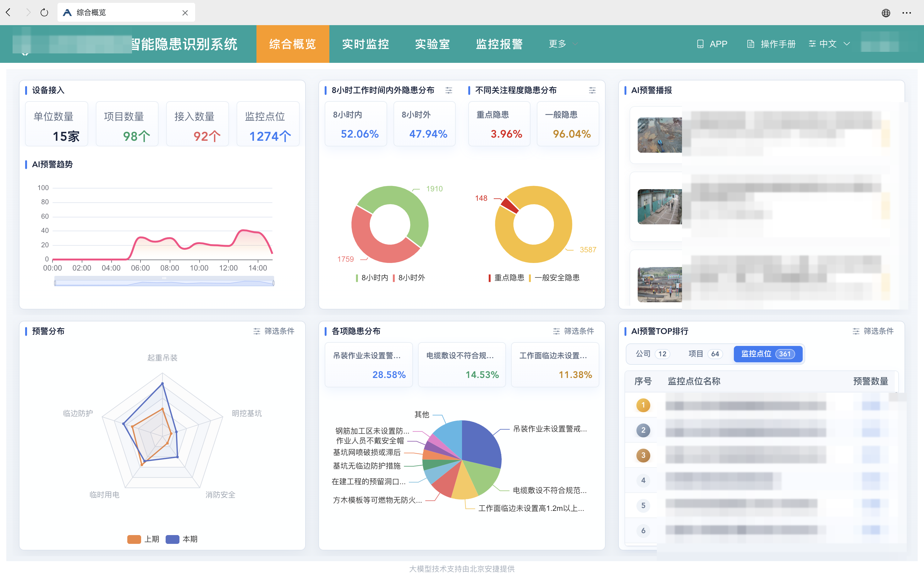The width and height of the screenshot is (924, 580).
Task: Expand the 更多 navigation dropdown
Action: pyautogui.click(x=563, y=44)
